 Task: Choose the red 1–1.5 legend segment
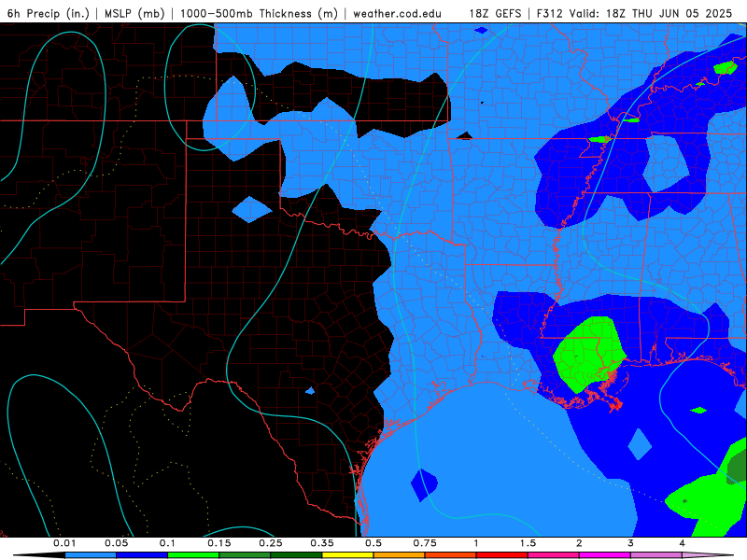pos(502,555)
